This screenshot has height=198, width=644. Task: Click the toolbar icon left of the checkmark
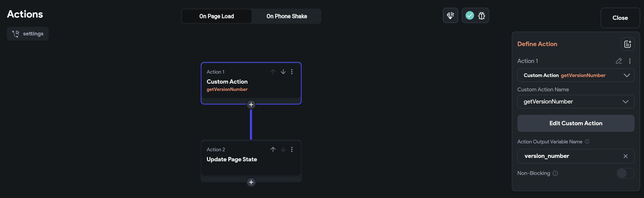pyautogui.click(x=450, y=16)
